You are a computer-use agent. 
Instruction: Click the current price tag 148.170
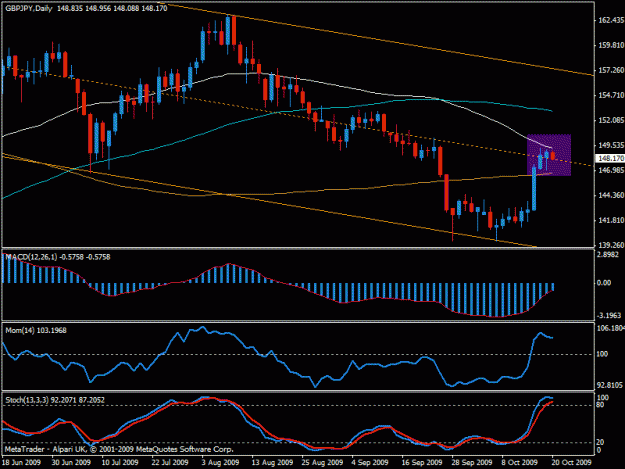pos(611,158)
